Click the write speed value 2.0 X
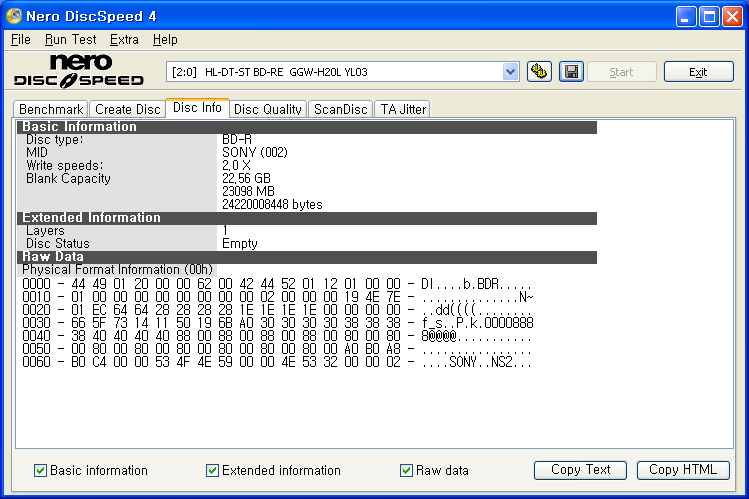The image size is (749, 499). click(236, 165)
